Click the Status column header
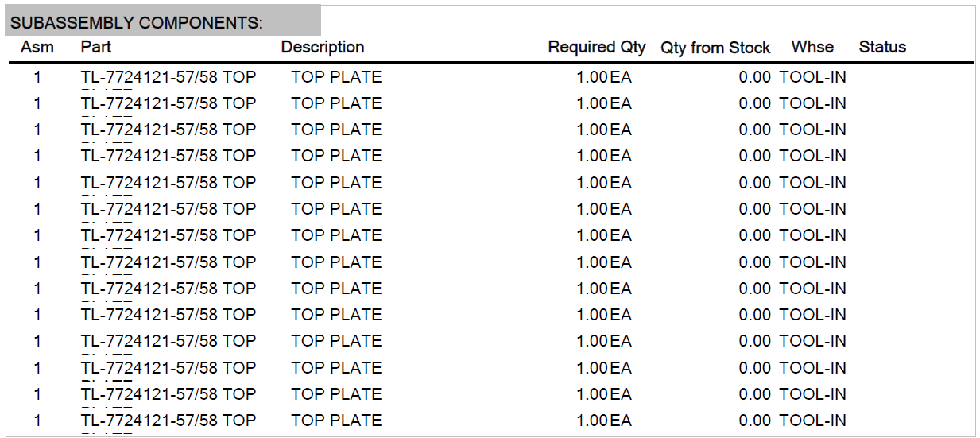The width and height of the screenshot is (980, 438). tap(882, 47)
